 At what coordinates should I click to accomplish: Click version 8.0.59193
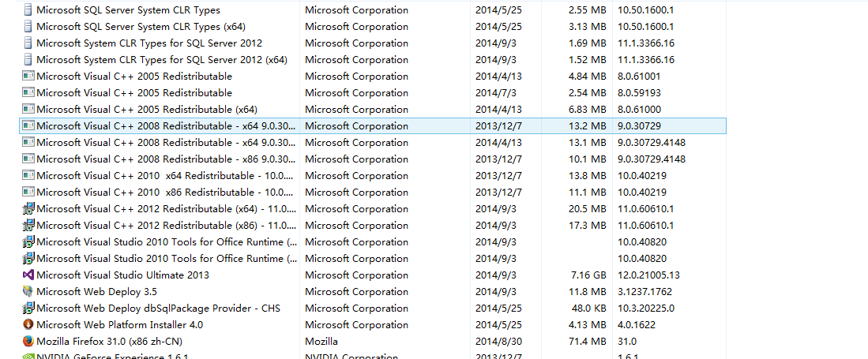(x=640, y=93)
